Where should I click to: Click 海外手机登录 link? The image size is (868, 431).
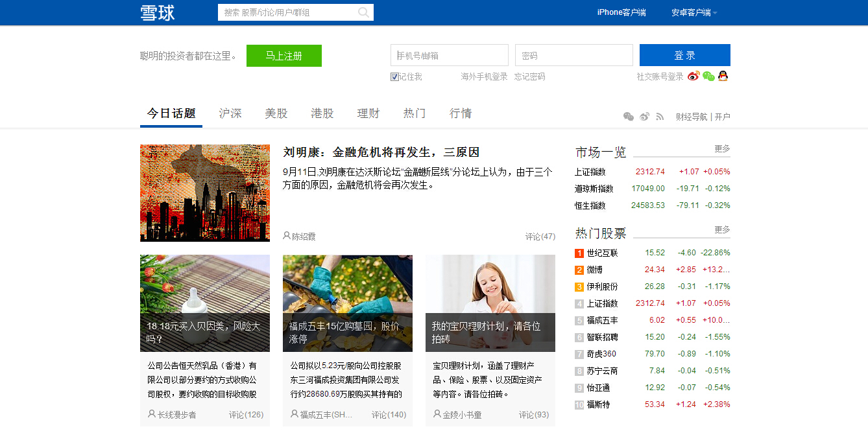[484, 76]
